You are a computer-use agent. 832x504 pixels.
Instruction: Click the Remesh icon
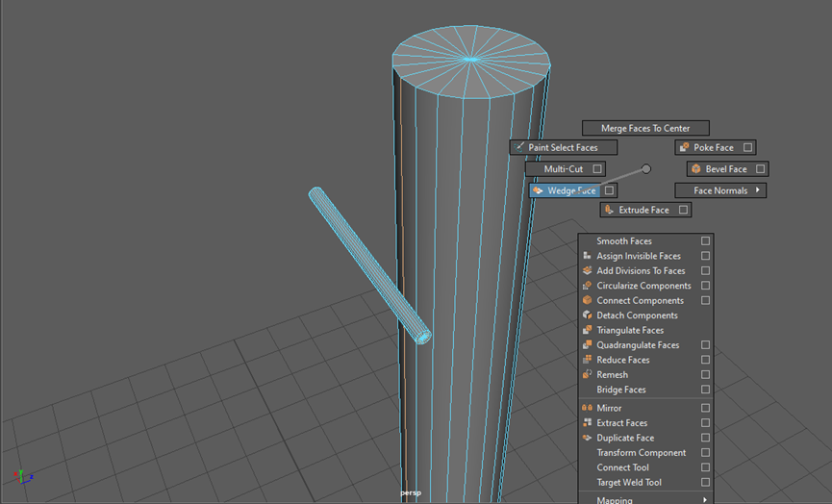[x=587, y=374]
